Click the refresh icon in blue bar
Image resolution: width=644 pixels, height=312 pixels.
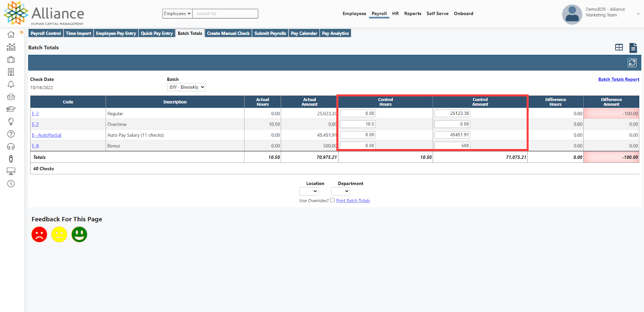[x=632, y=62]
